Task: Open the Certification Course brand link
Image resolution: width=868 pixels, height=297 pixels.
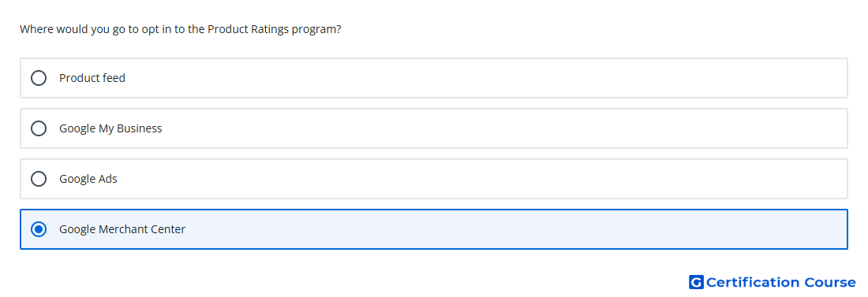Action: [x=773, y=282]
